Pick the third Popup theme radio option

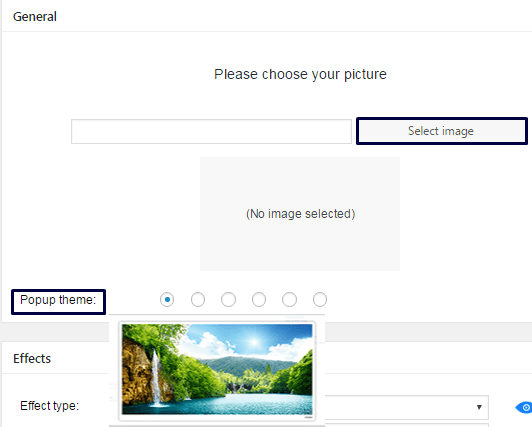[x=228, y=299]
